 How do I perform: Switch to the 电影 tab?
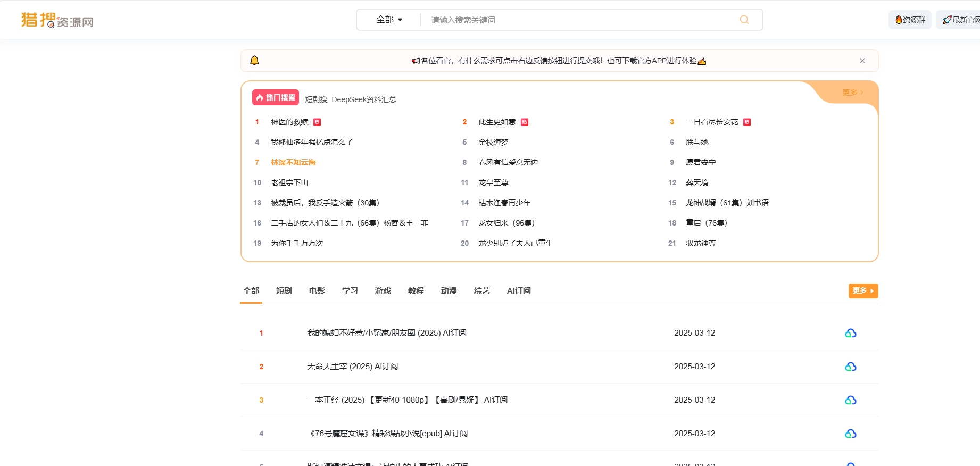coord(317,291)
